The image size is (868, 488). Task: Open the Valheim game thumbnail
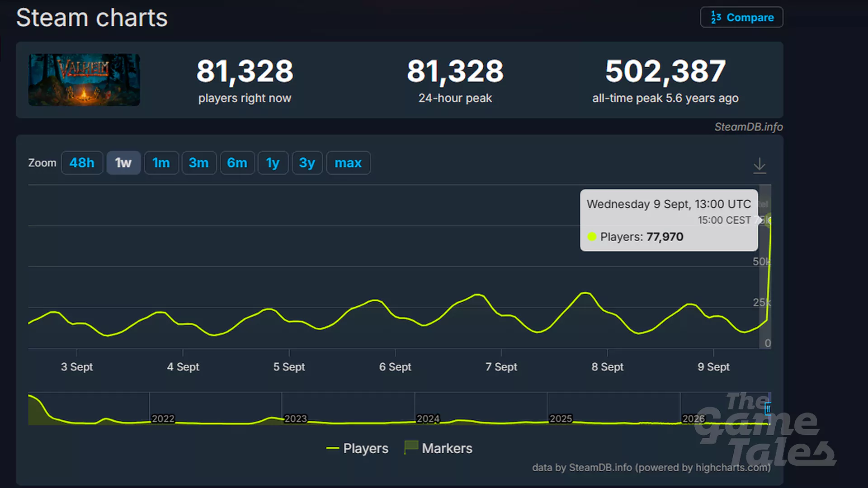tap(84, 80)
